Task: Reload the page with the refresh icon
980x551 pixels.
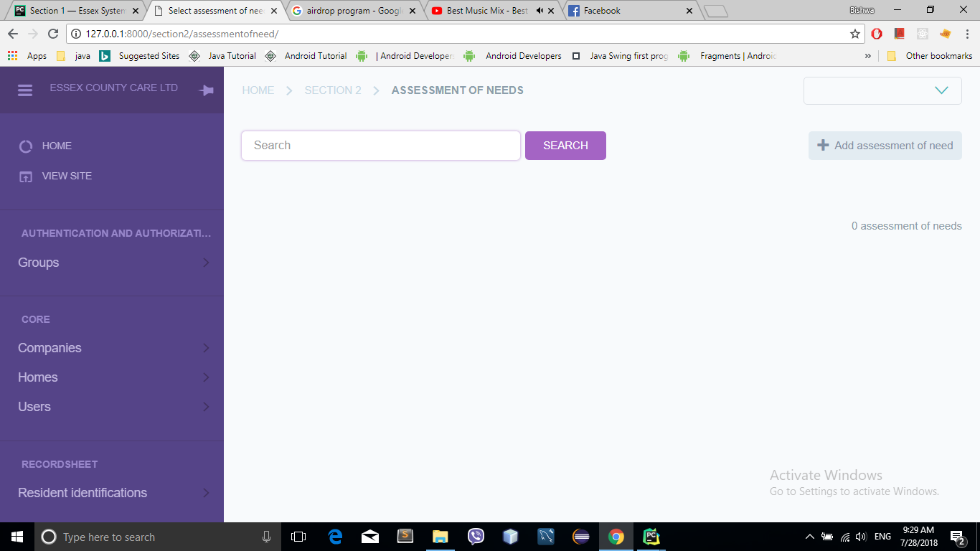Action: pyautogui.click(x=52, y=34)
